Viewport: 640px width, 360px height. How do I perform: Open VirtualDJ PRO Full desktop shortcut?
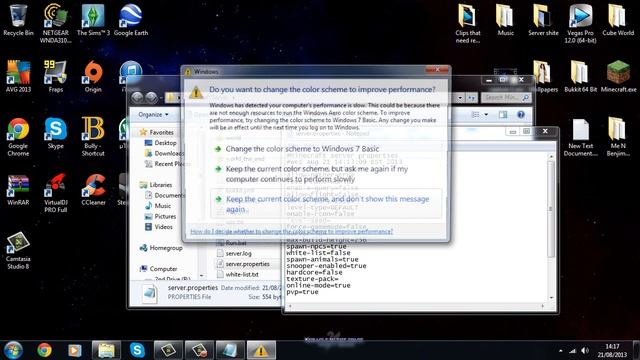[x=56, y=193]
